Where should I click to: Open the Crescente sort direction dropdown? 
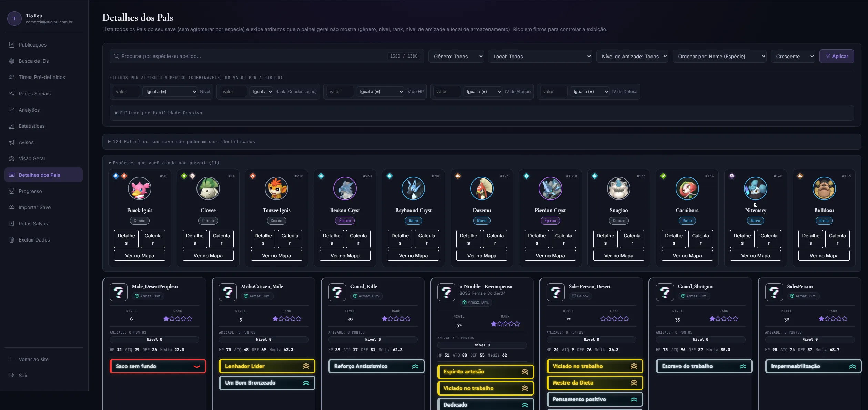tap(793, 56)
